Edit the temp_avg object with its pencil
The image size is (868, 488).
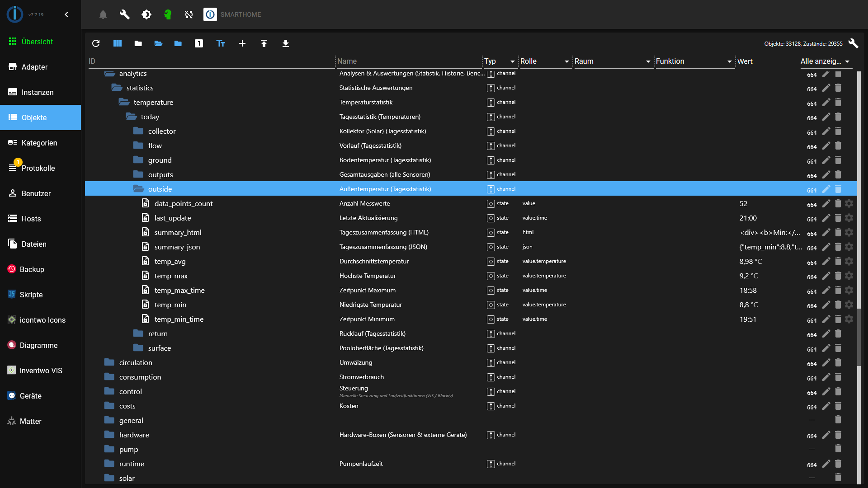pos(826,261)
